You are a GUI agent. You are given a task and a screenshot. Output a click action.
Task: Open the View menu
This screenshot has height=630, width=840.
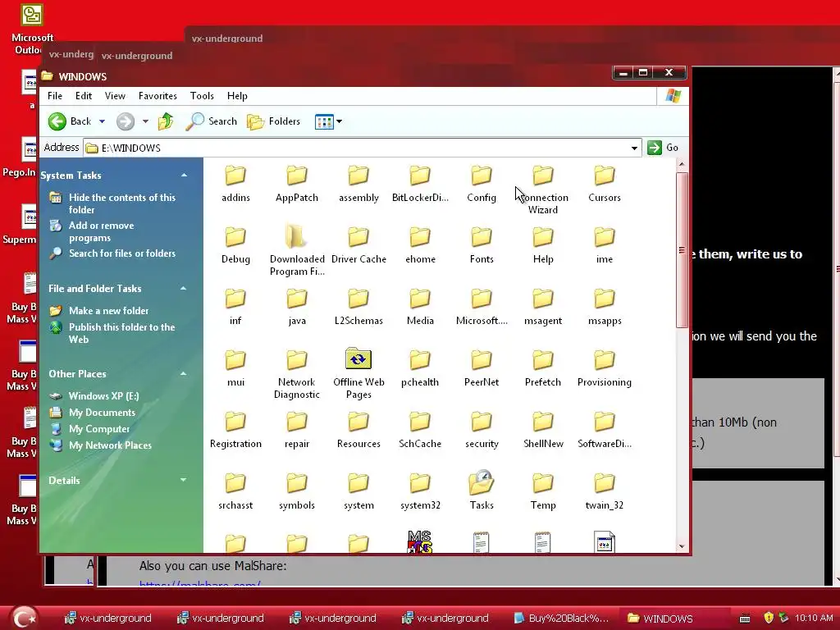[x=115, y=96]
